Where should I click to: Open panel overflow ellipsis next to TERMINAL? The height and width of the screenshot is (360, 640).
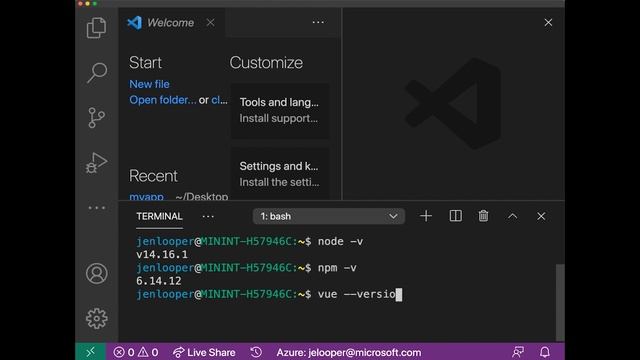coord(208,216)
